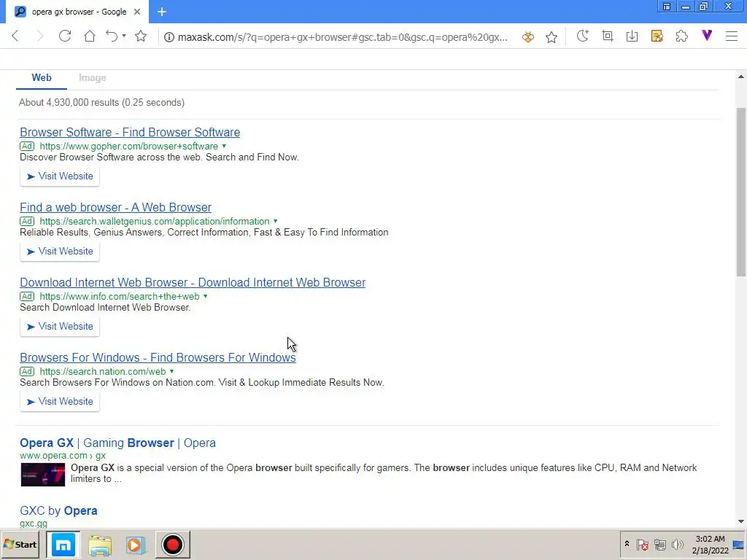Open Download Internet Web Browser link
The height and width of the screenshot is (560, 747).
tap(193, 282)
